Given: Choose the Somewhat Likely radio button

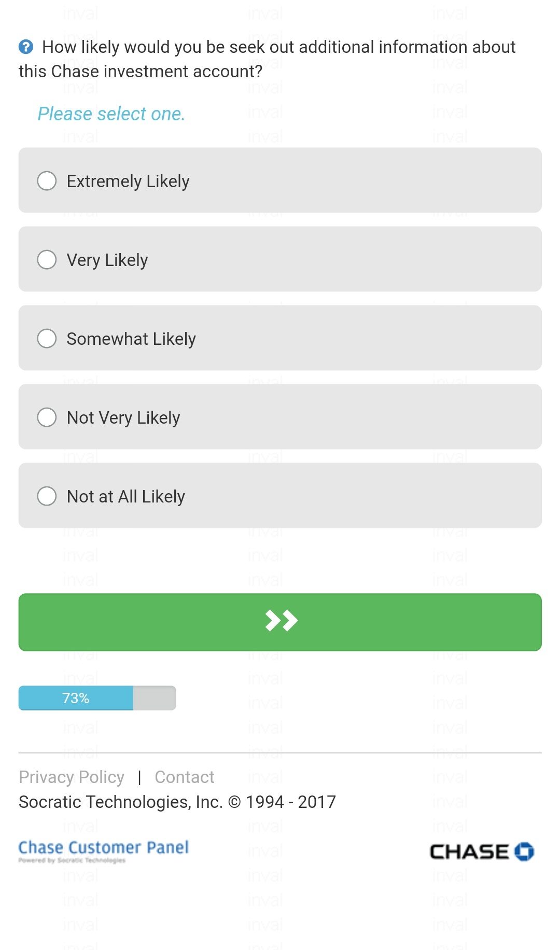Looking at the screenshot, I should pyautogui.click(x=47, y=339).
